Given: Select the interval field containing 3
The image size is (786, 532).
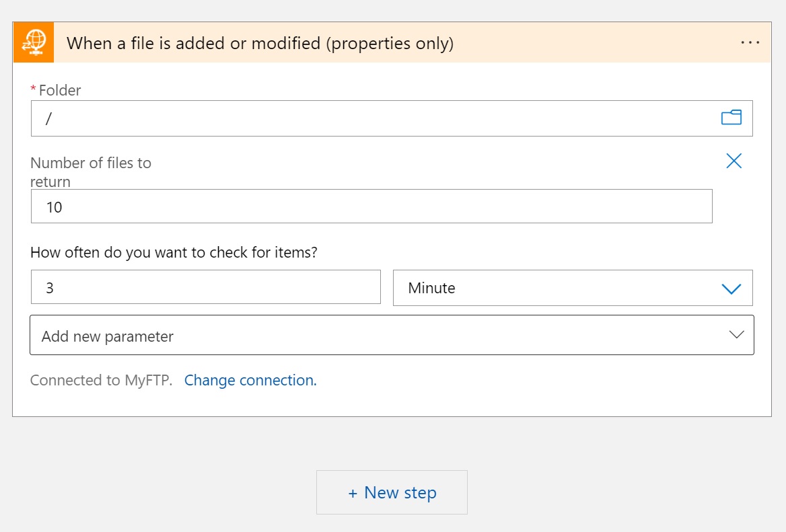Looking at the screenshot, I should pos(205,288).
